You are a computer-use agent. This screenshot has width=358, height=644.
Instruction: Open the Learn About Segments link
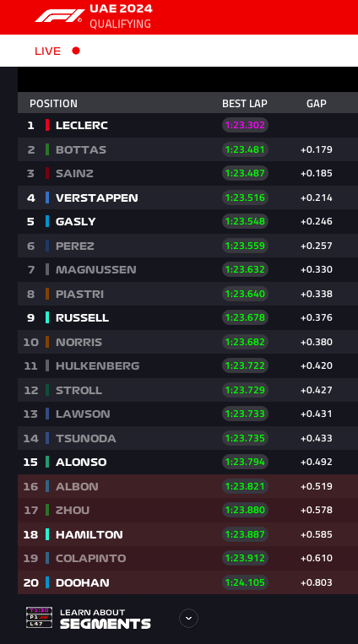[x=106, y=619]
